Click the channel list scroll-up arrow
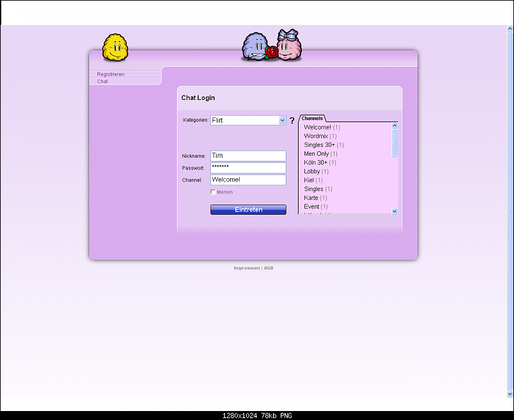Image resolution: width=514 pixels, height=420 pixels. 394,126
